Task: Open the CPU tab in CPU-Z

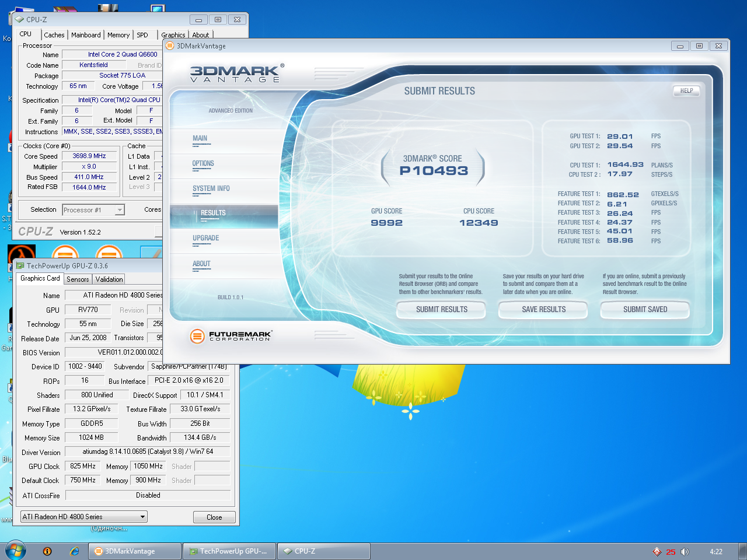Action: coord(26,34)
